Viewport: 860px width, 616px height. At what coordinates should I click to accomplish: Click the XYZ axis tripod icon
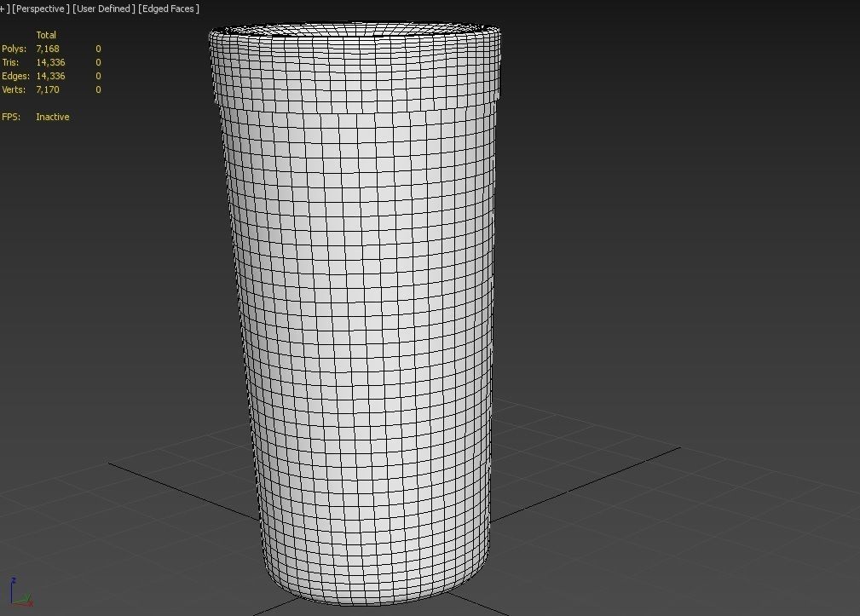click(20, 592)
